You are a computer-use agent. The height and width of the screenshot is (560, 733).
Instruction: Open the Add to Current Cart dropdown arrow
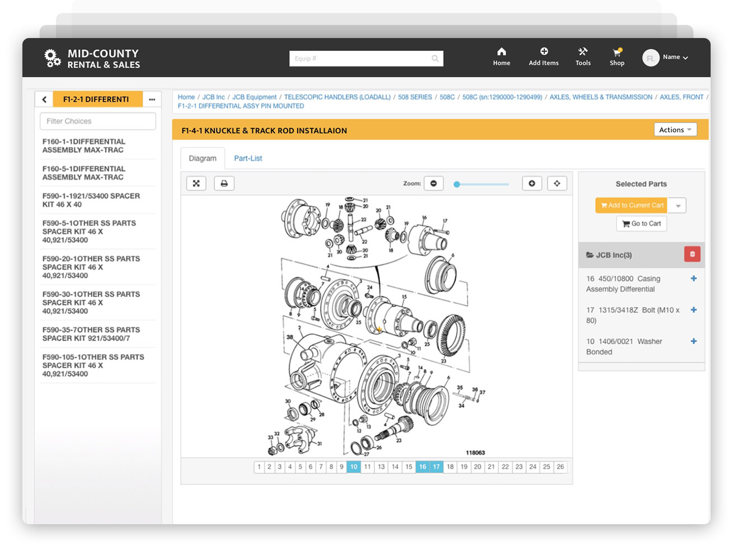tap(678, 205)
